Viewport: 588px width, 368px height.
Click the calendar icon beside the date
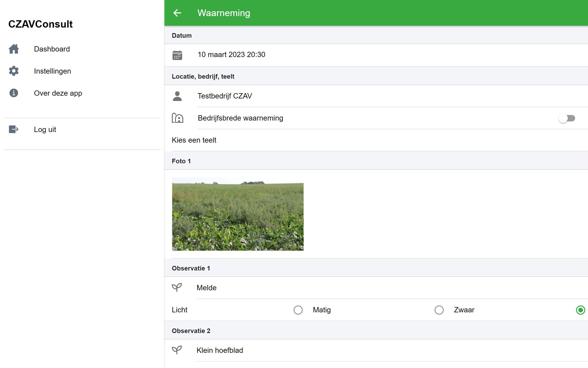pyautogui.click(x=177, y=55)
